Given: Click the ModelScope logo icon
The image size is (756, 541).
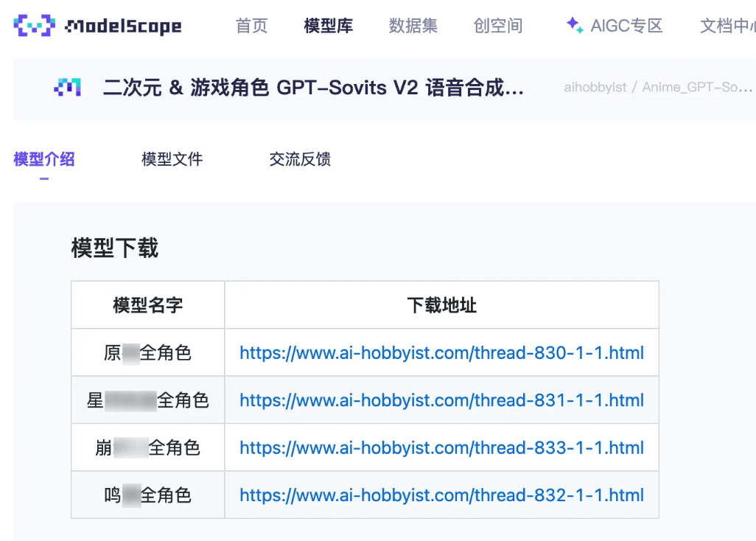Looking at the screenshot, I should [x=34, y=26].
